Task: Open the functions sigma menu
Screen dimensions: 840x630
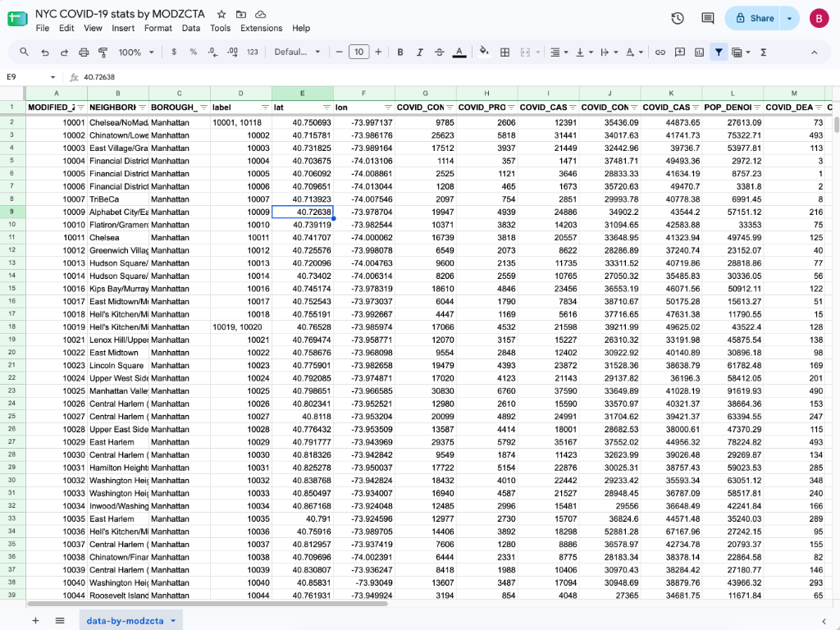Action: tap(764, 52)
